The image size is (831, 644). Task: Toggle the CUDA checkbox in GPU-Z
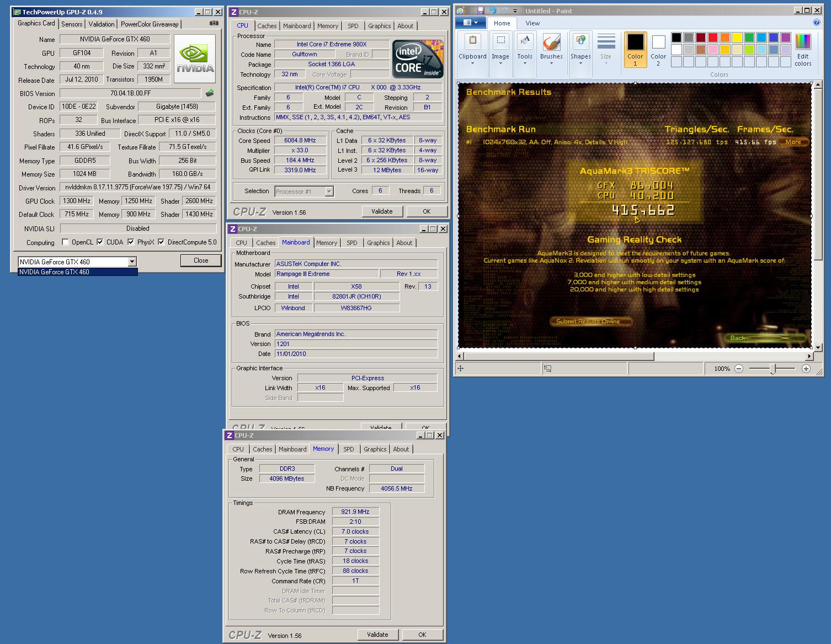(x=100, y=242)
